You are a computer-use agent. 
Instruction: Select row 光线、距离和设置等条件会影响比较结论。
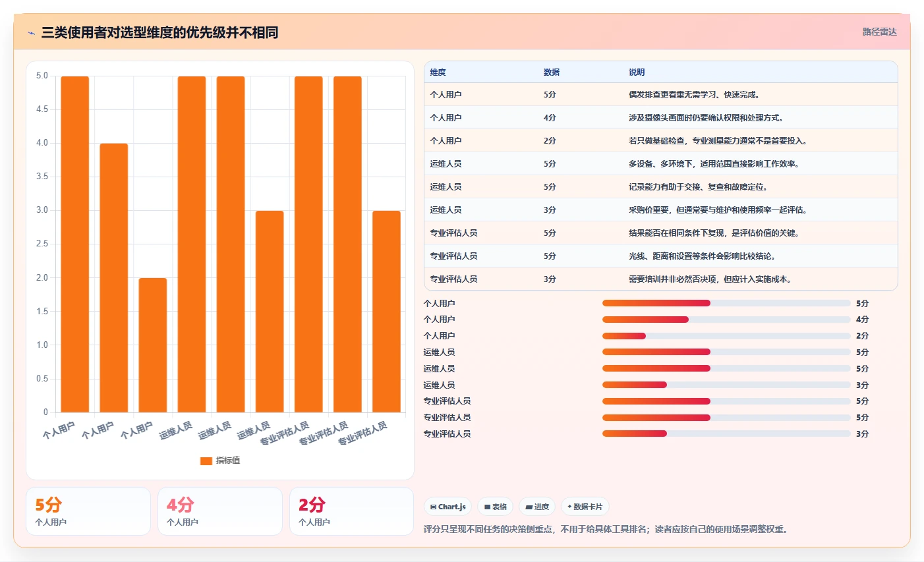point(661,256)
